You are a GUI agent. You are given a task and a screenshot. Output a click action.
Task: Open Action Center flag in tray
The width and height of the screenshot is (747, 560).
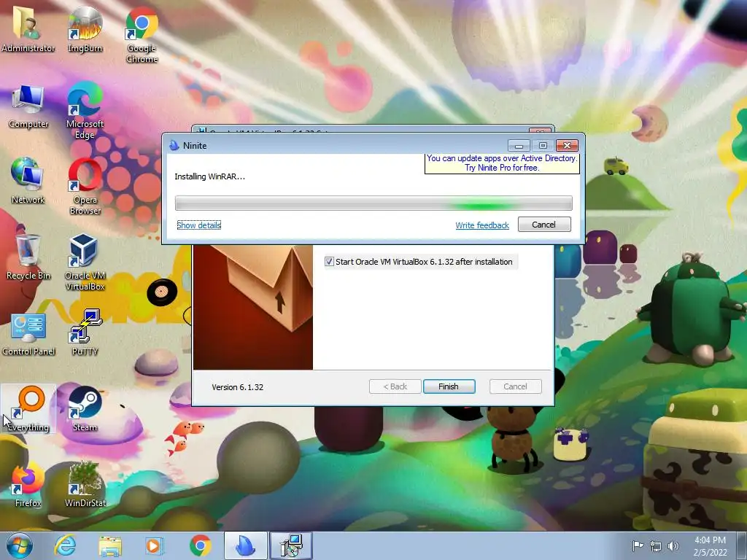coord(638,546)
